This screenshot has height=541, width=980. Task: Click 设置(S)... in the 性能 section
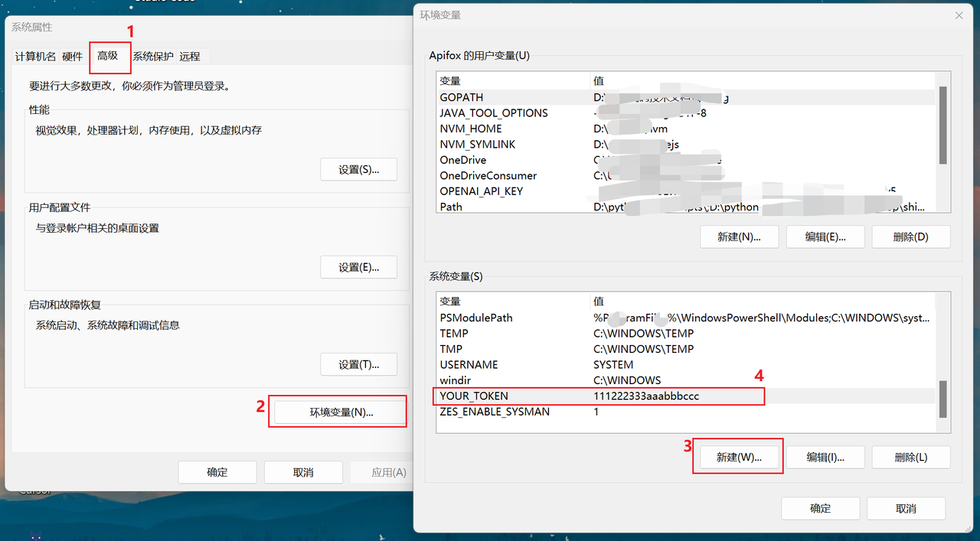pos(358,169)
